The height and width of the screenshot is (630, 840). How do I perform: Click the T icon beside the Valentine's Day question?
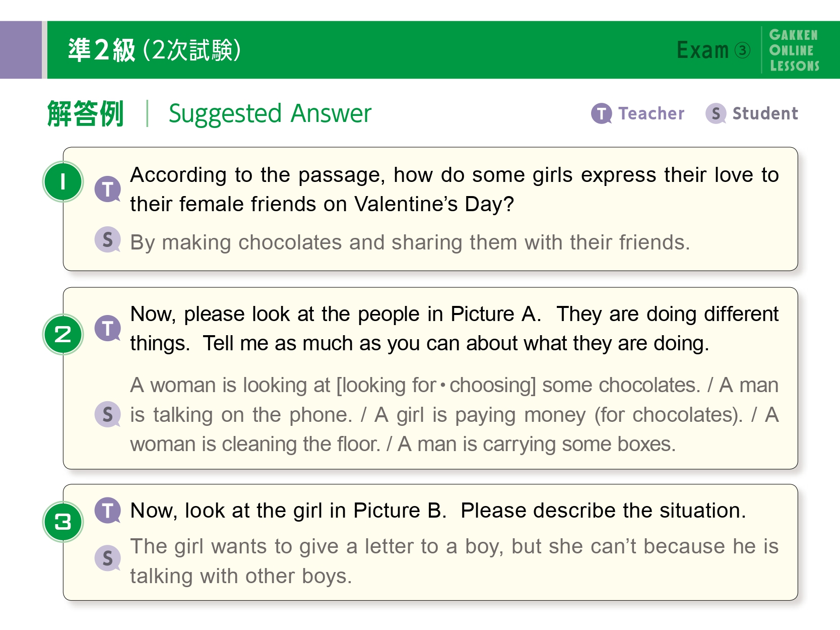[108, 189]
